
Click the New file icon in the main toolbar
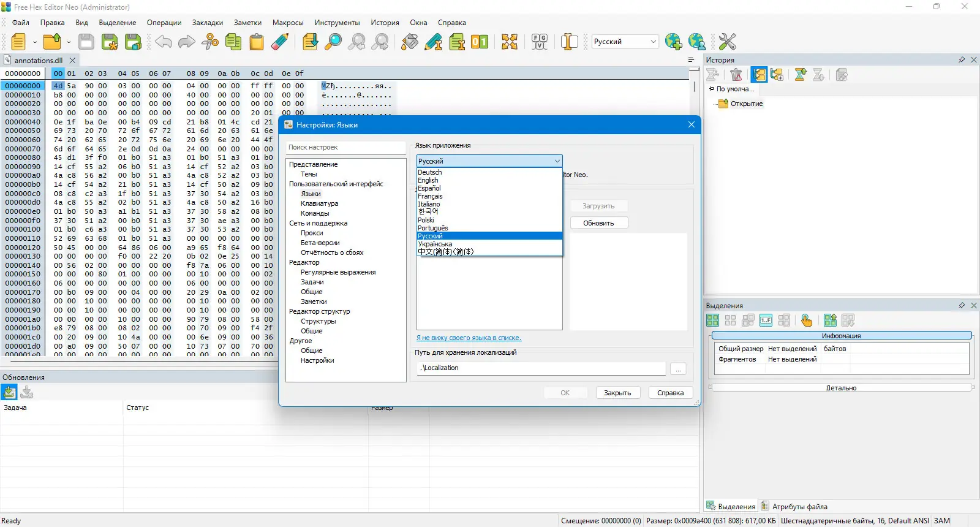pos(18,42)
